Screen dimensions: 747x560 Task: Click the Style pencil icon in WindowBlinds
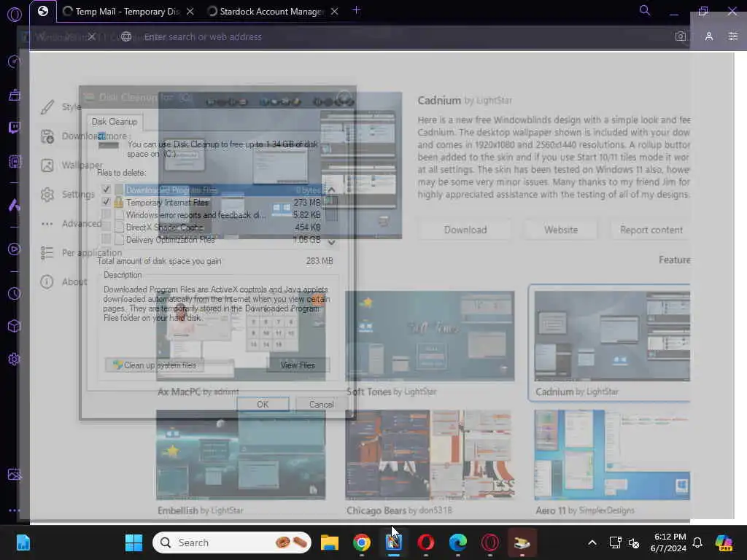pyautogui.click(x=47, y=107)
